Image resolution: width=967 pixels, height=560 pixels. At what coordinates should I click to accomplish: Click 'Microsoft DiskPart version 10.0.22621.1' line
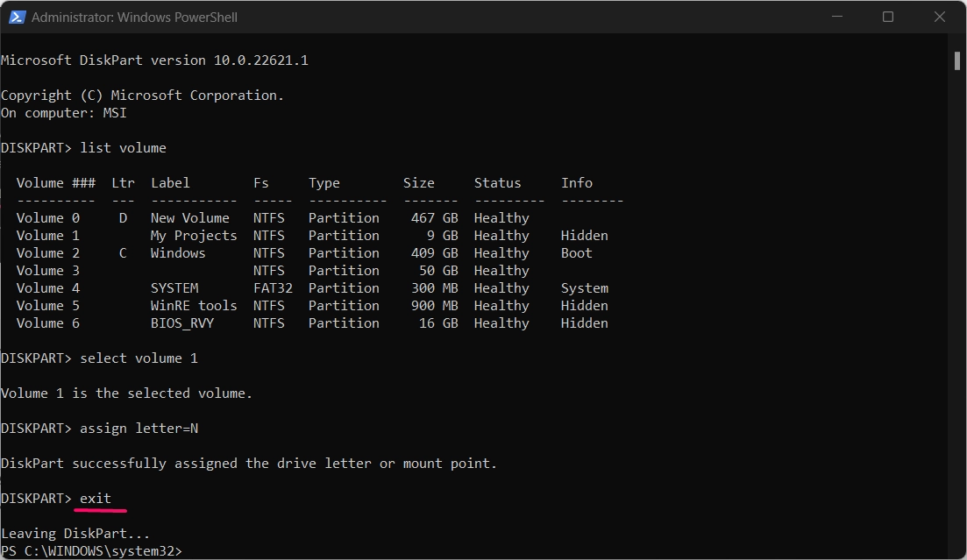tap(155, 60)
